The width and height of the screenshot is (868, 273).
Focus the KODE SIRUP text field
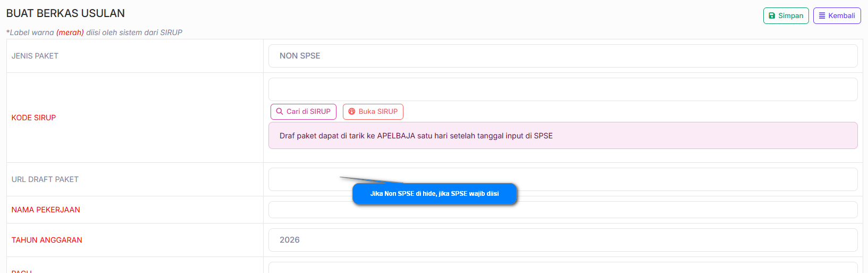(x=562, y=89)
